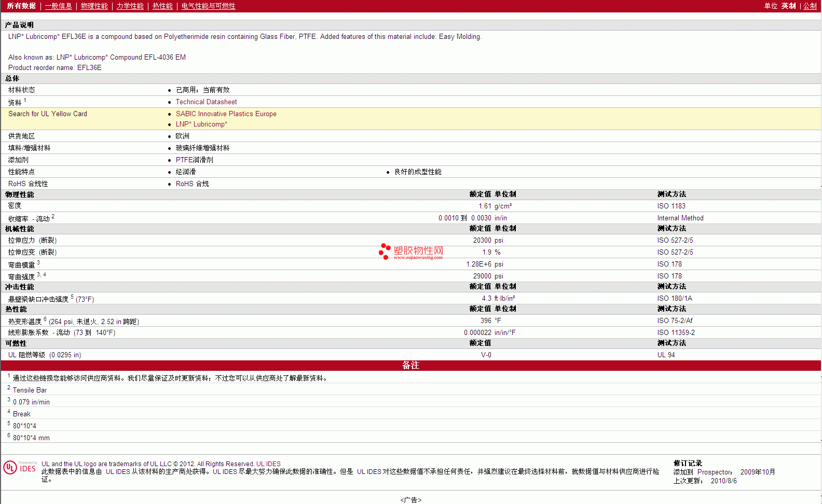
Task: Click the 可燃性 section header
Action: (x=16, y=344)
